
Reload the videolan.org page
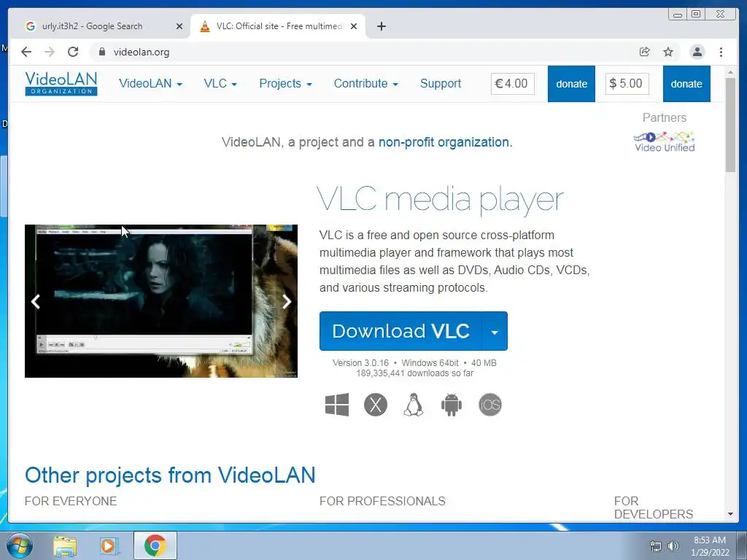tap(73, 52)
